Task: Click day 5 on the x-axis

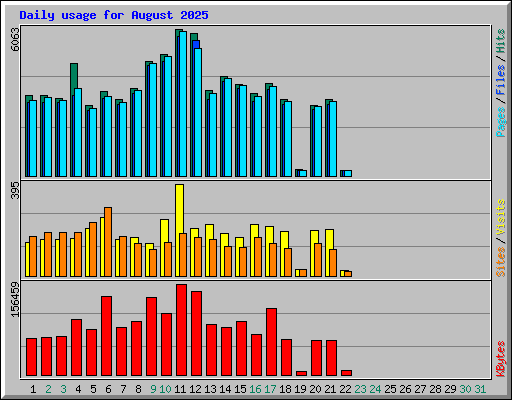Action: [93, 389]
